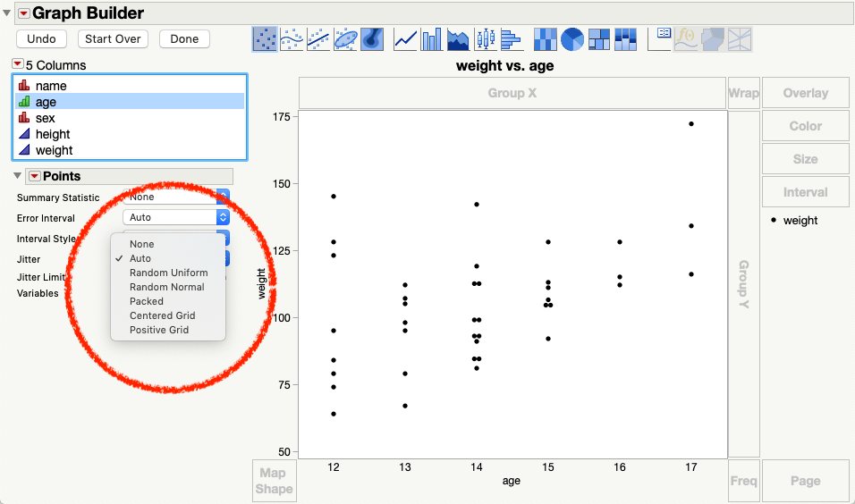Collapse the Points panel disclosure triangle
855x504 pixels.
[x=18, y=176]
